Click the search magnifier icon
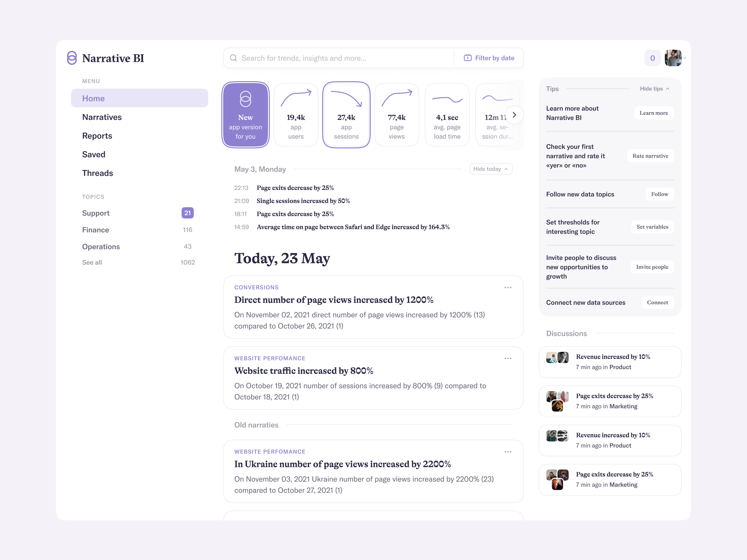Viewport: 747px width, 560px height. coord(233,58)
